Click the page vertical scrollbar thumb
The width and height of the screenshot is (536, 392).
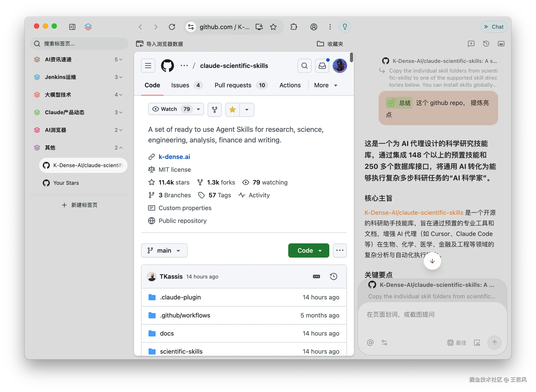[x=351, y=57]
